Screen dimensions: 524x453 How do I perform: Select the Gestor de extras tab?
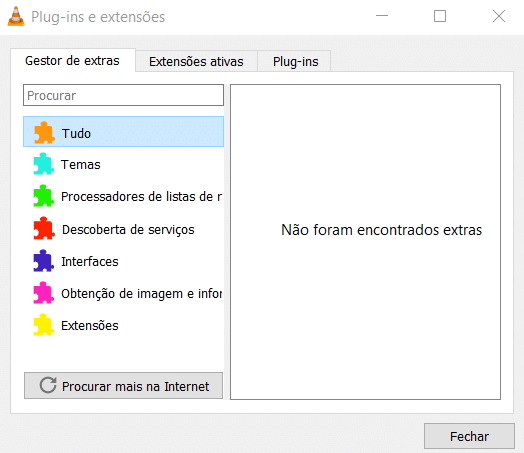click(73, 60)
